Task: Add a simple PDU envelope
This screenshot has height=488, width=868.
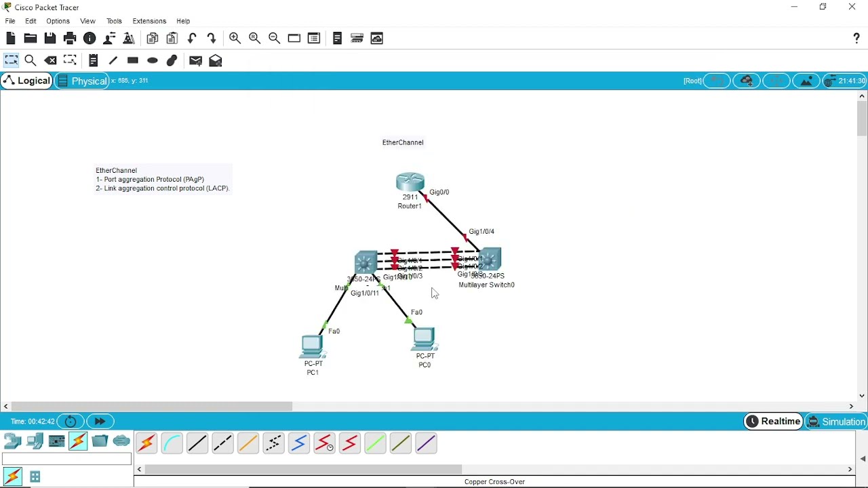Action: (196, 60)
